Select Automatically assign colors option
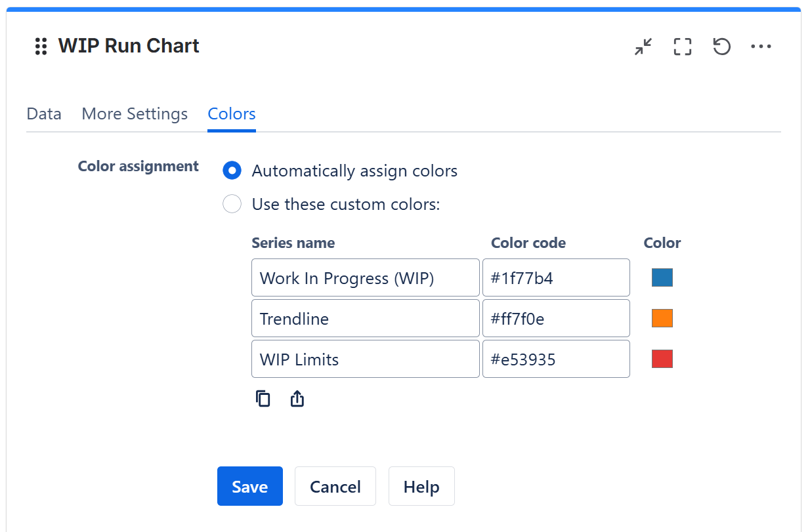The height and width of the screenshot is (532, 810). click(x=232, y=171)
